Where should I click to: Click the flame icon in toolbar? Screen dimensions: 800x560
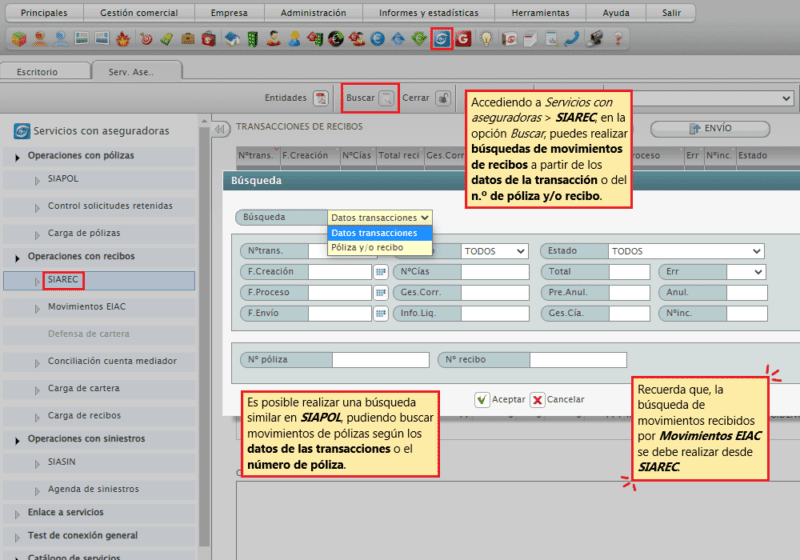click(x=123, y=39)
